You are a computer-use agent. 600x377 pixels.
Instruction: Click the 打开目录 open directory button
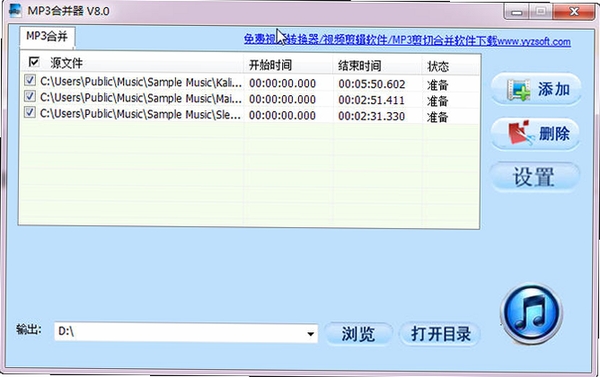(x=440, y=334)
